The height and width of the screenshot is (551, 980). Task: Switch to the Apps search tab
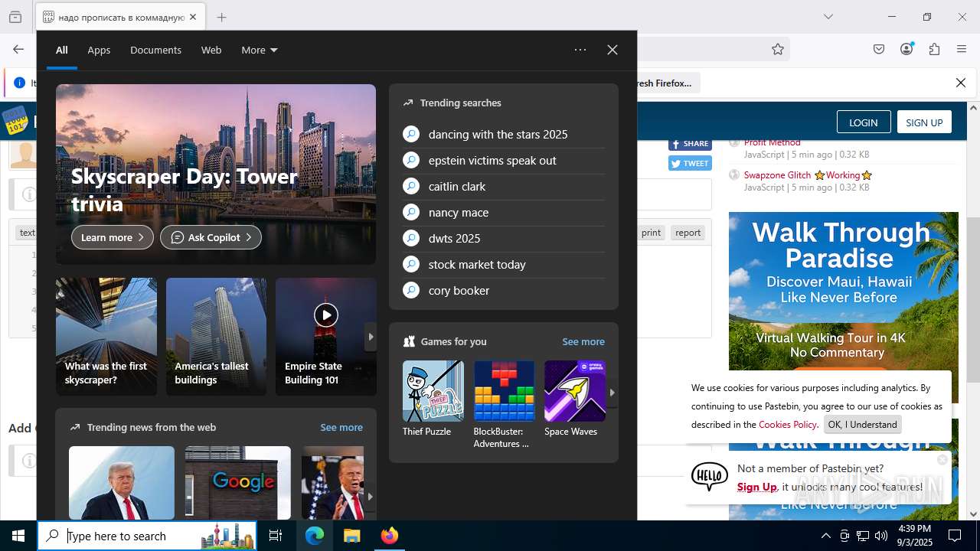click(x=99, y=50)
